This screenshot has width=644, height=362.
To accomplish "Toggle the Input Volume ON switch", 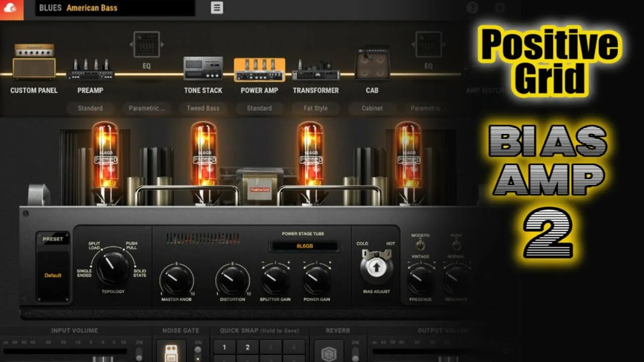I will tap(139, 353).
